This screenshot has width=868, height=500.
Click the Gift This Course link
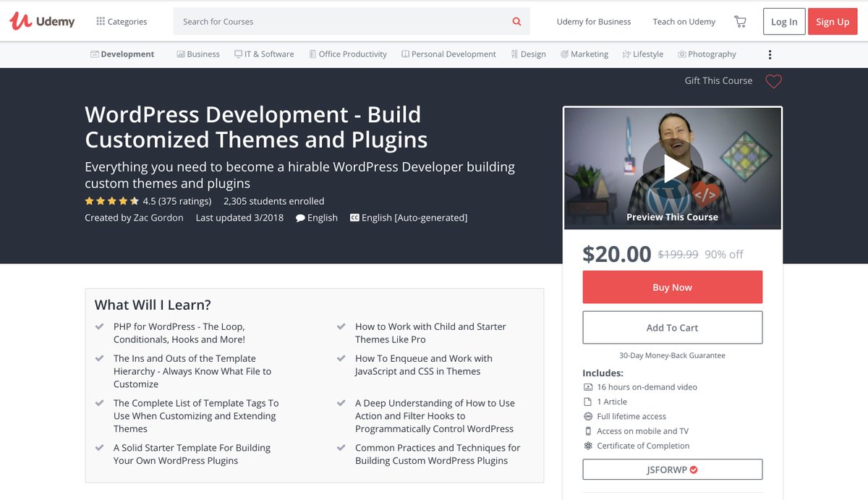coord(718,81)
